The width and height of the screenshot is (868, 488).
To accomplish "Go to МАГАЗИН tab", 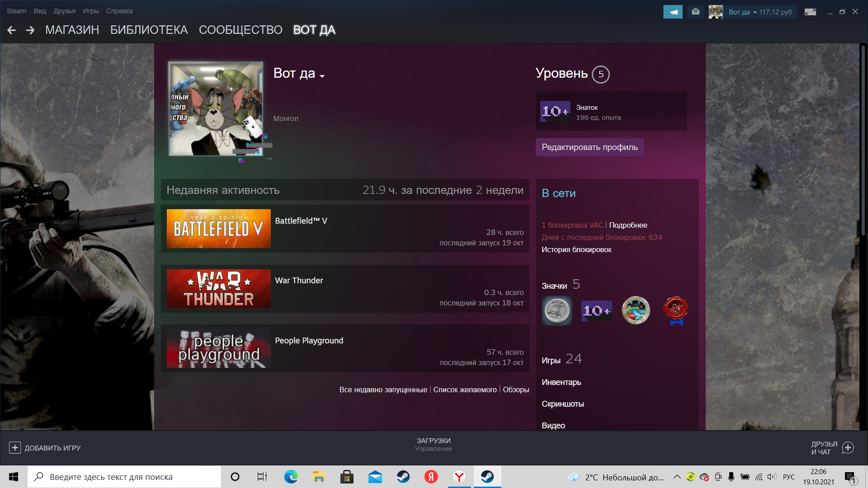I will coord(72,30).
